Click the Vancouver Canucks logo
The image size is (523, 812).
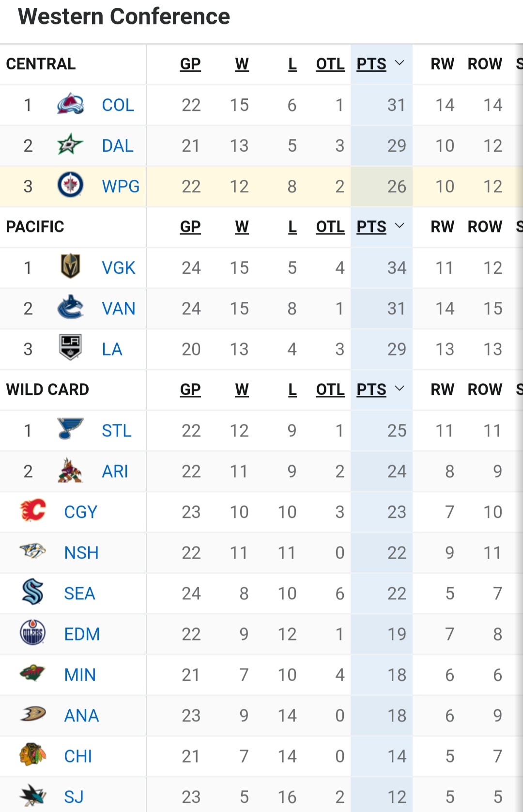point(70,308)
